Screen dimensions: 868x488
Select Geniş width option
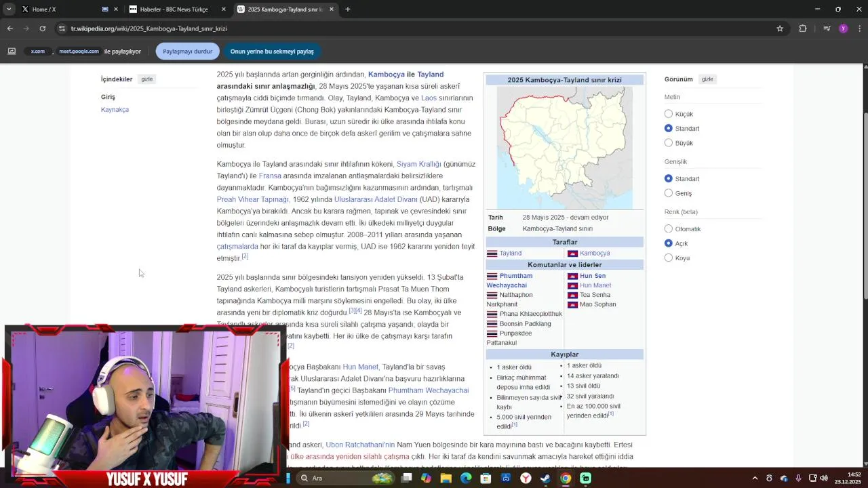(669, 193)
